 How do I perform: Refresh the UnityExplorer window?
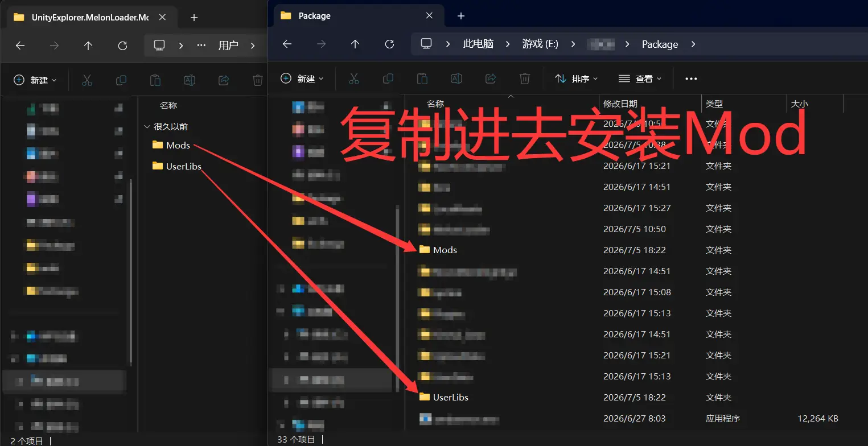122,46
